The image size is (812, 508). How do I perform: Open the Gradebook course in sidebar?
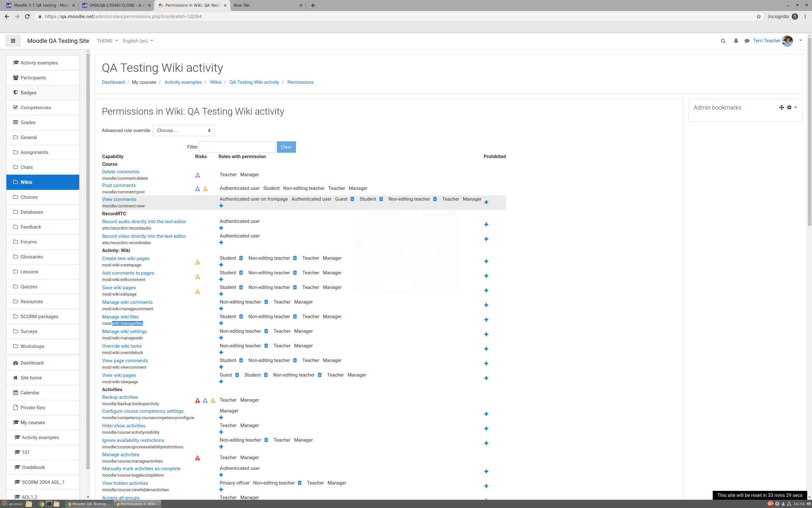43,467
